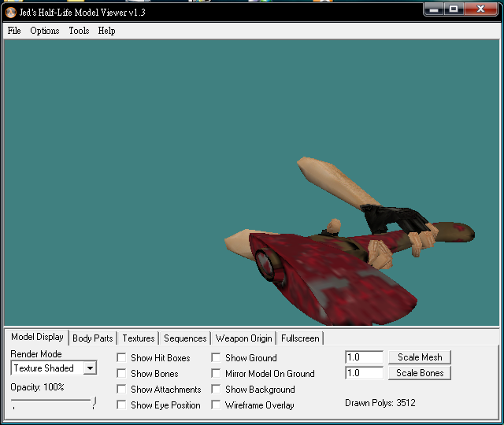Screen dimensions: 504x425
Task: Click the Opacity: 100% label
Action: tap(37, 387)
